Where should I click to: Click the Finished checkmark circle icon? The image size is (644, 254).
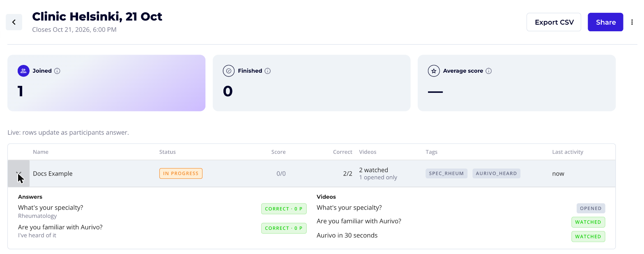[229, 71]
